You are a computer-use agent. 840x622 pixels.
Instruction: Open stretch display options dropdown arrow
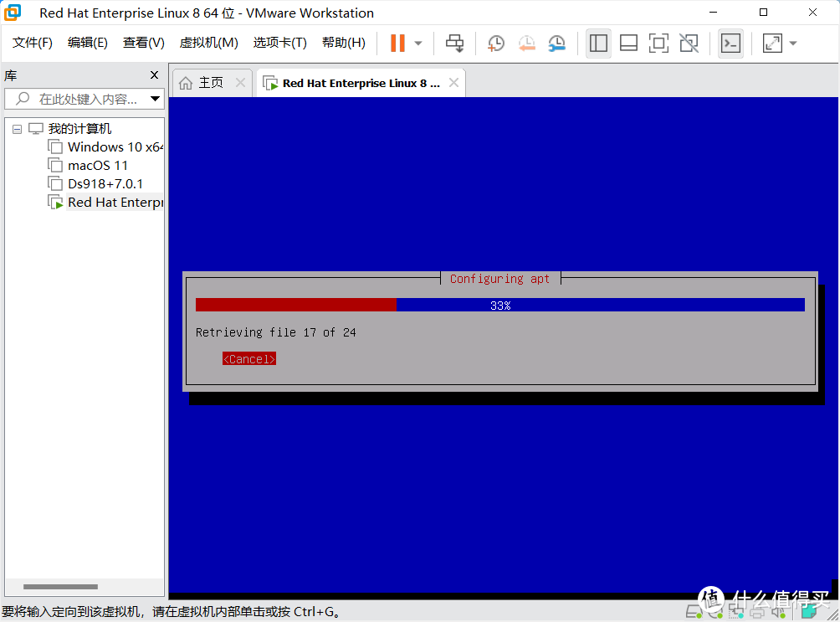point(793,44)
